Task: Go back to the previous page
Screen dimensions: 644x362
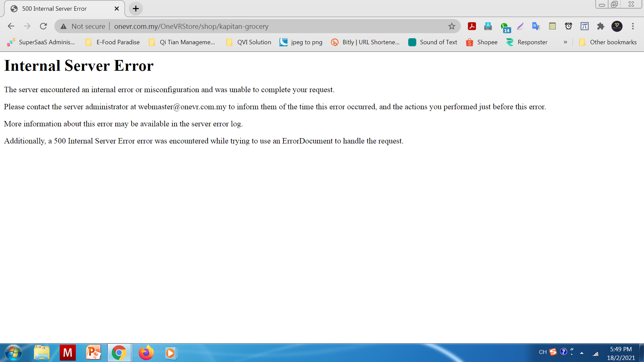Action: (x=11, y=26)
